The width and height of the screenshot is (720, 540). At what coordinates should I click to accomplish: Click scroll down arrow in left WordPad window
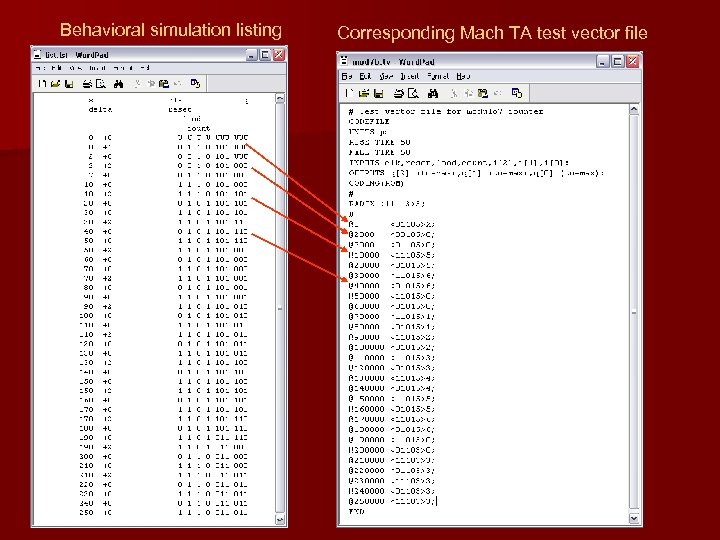[280, 519]
